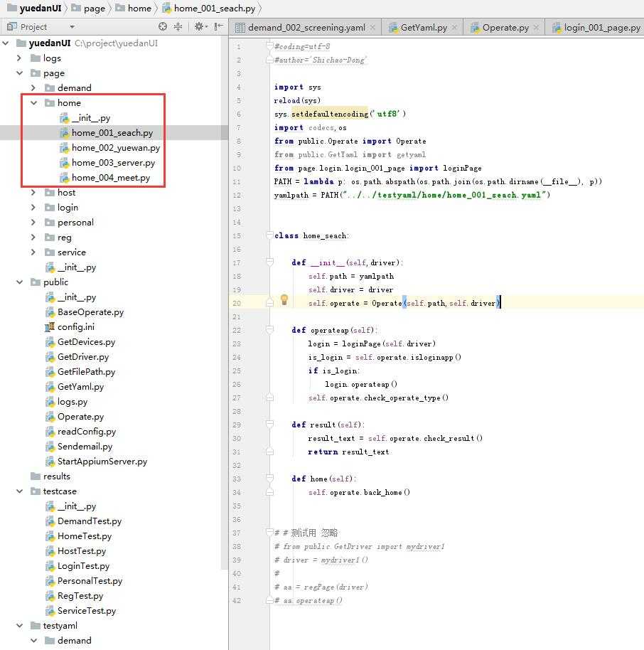The width and height of the screenshot is (644, 650).
Task: Collapse the testcase folder
Action: point(19,491)
